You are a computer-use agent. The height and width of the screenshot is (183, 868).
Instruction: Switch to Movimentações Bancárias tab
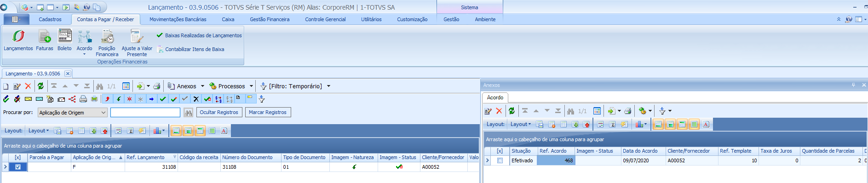[x=178, y=19]
